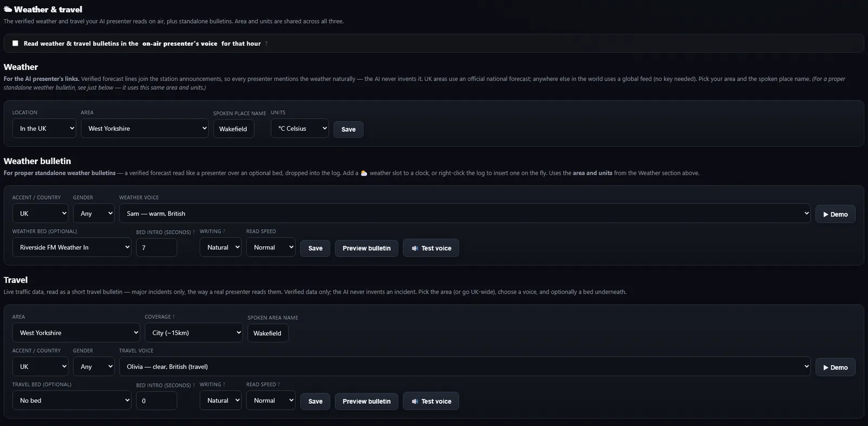Image resolution: width=868 pixels, height=426 pixels.
Task: Click help icon next to travel Read Speed
Action: pos(278,384)
